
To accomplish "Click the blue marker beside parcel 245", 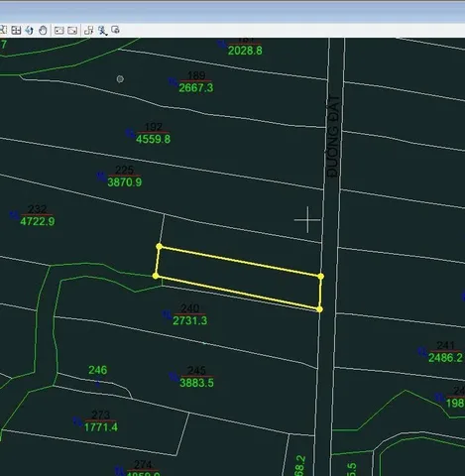I will point(174,377).
